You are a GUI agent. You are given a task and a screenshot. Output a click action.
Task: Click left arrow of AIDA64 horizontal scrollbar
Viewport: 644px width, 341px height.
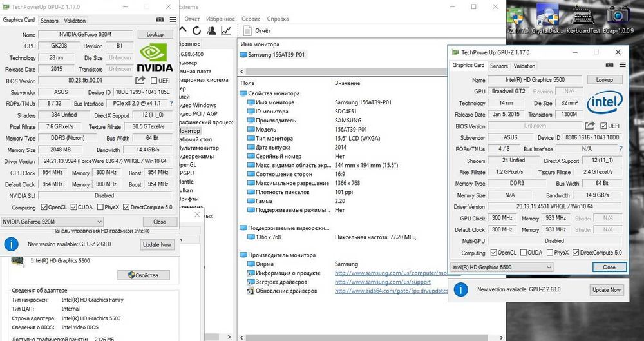[241, 72]
